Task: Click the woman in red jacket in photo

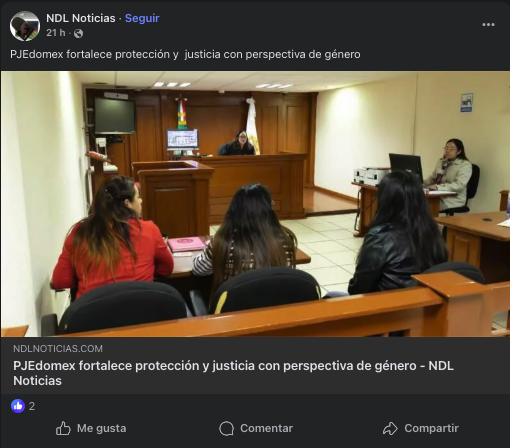Action: point(112,238)
